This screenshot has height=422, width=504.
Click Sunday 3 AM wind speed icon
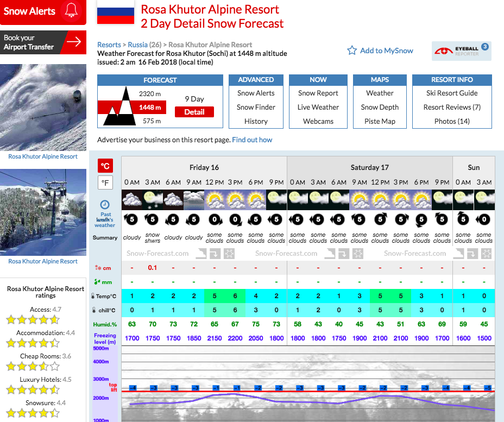(483, 219)
